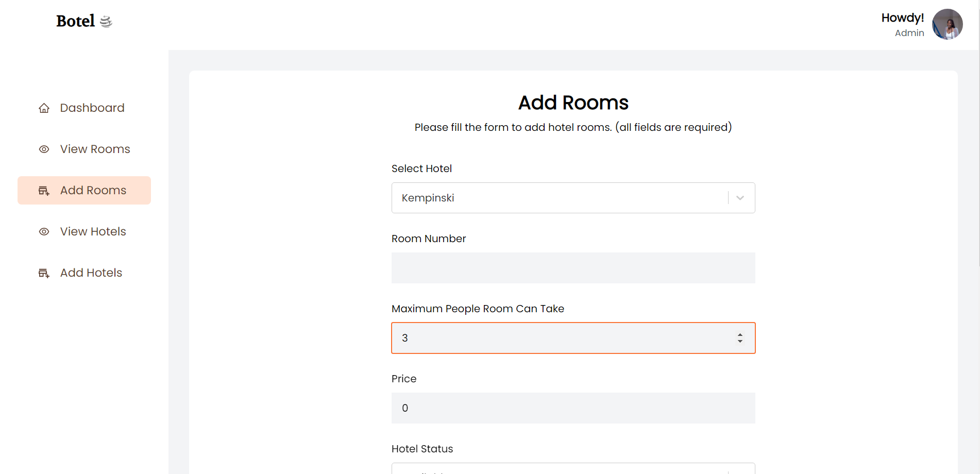Click the maximum people stepper up arrow
Viewport: 980px width, 474px height.
[x=740, y=335]
